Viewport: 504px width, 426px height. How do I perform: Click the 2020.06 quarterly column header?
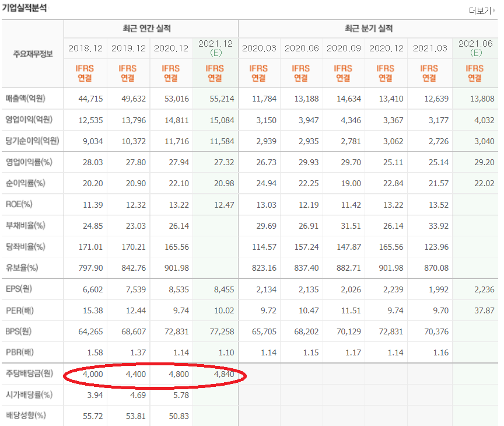(302, 48)
